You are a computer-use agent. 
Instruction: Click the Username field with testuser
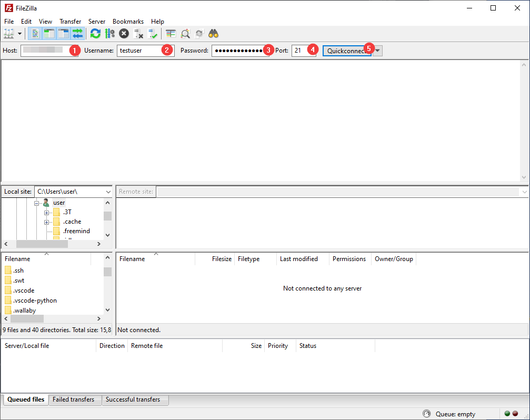(x=146, y=51)
